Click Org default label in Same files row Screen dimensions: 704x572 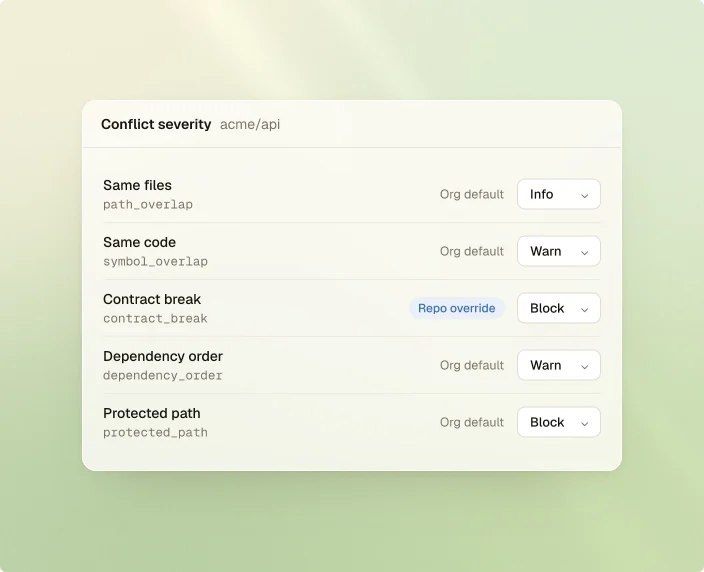[x=472, y=194]
